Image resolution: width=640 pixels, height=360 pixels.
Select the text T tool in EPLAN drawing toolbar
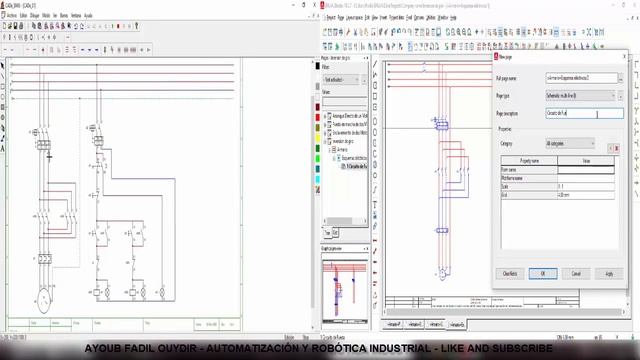click(x=375, y=205)
